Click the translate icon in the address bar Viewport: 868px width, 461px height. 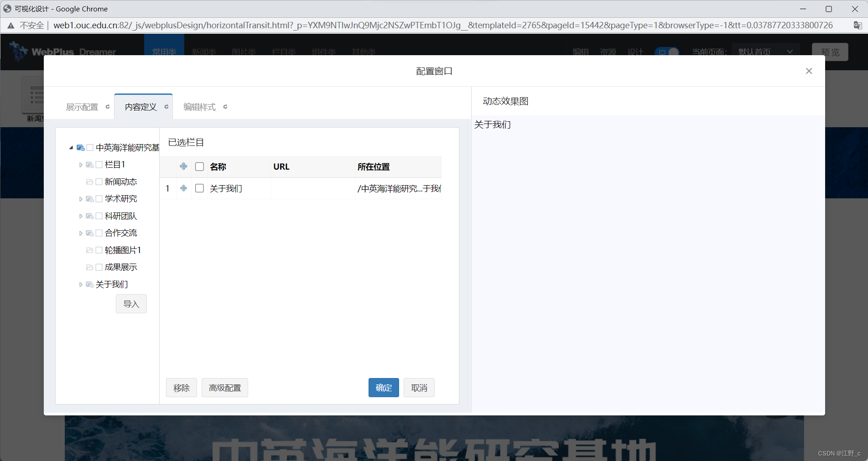(x=858, y=25)
